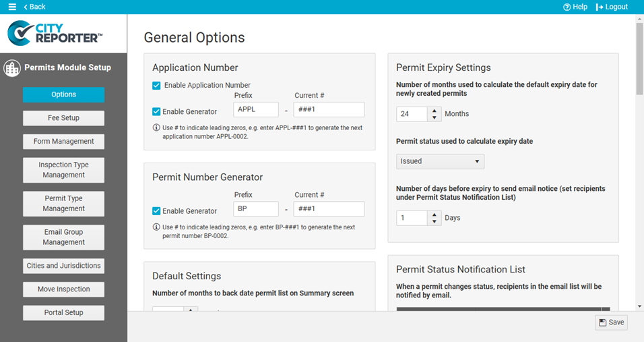
Task: Click the scrollbar down arrow
Action: pos(639,307)
